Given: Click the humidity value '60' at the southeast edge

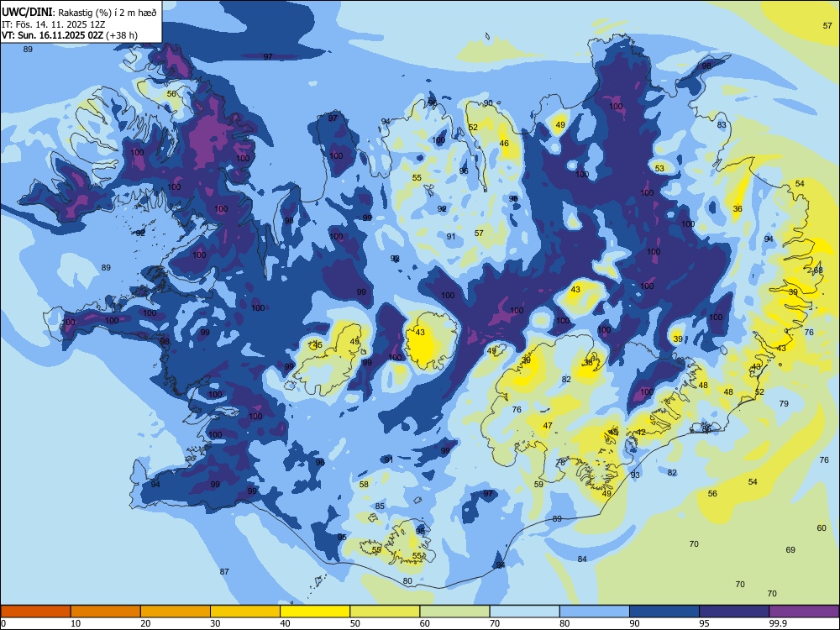Looking at the screenshot, I should (822, 528).
